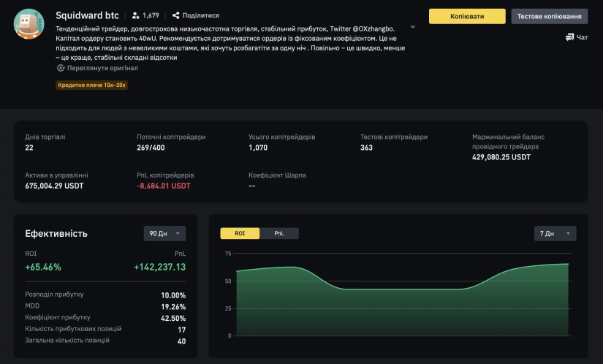Open the 7 Дн chart range dropdown
The height and width of the screenshot is (364, 603).
click(555, 233)
